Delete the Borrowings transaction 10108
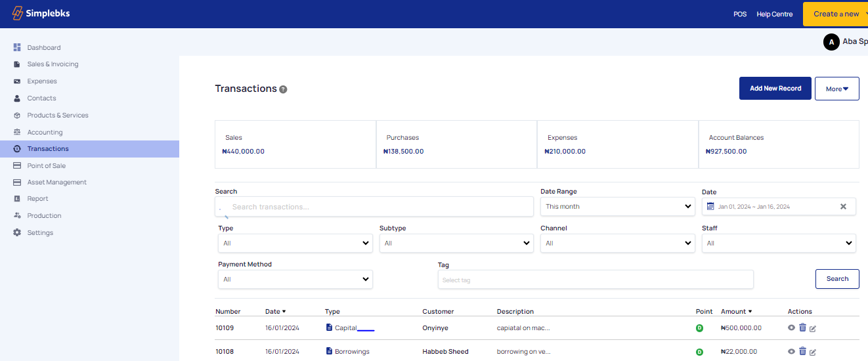This screenshot has height=361, width=868. (x=802, y=351)
